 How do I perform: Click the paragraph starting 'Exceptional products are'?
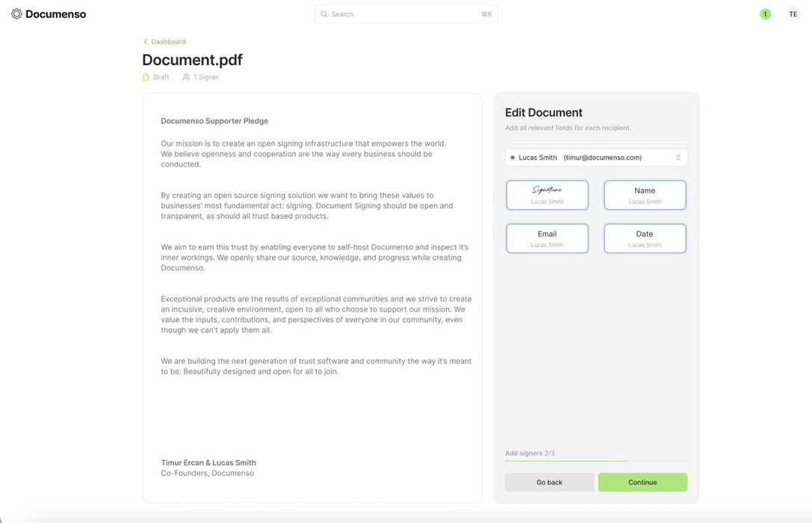click(x=316, y=315)
